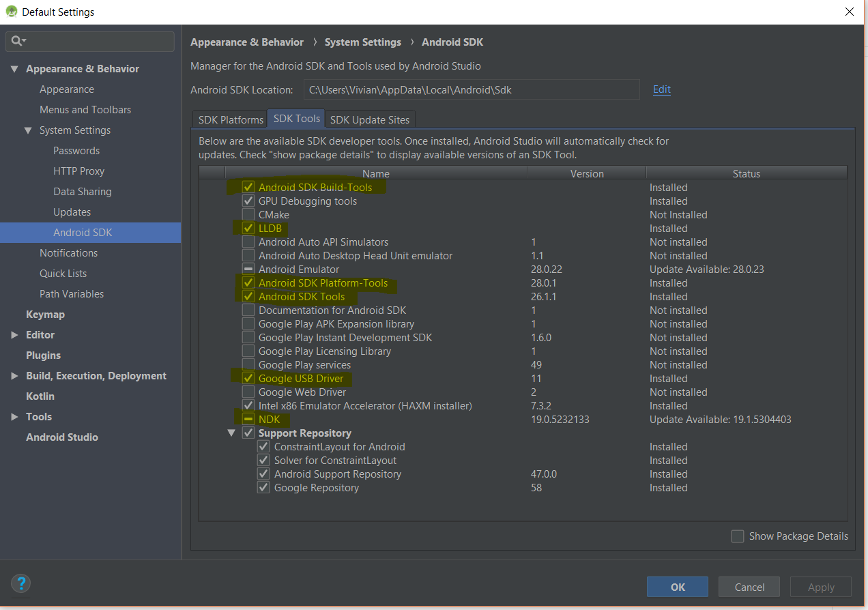Image resolution: width=868 pixels, height=610 pixels.
Task: Open Kotlin settings
Action: (40, 396)
